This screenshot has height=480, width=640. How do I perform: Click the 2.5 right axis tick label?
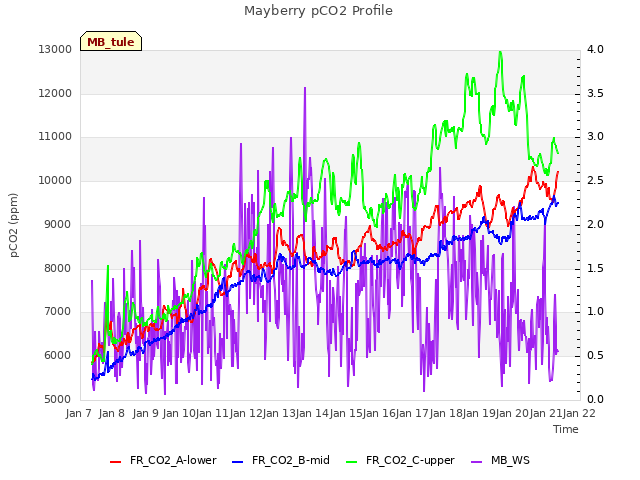595,180
